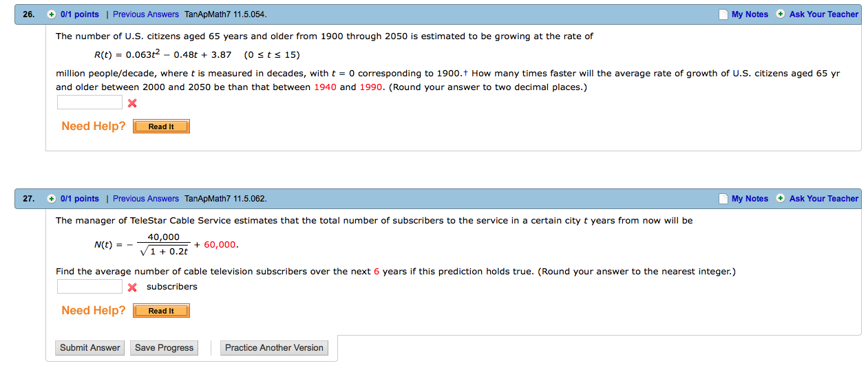Click Read It button under question 26
Viewport: 868px width, 370px height.
(x=161, y=127)
